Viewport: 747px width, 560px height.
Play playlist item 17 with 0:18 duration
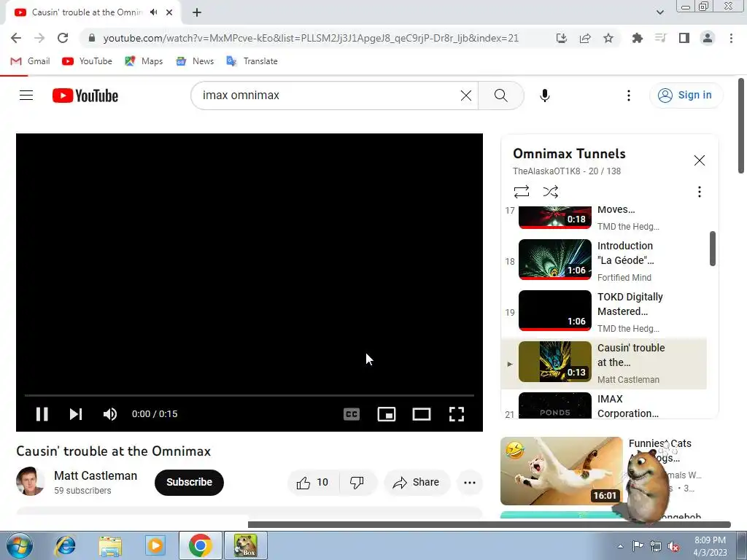605,217
